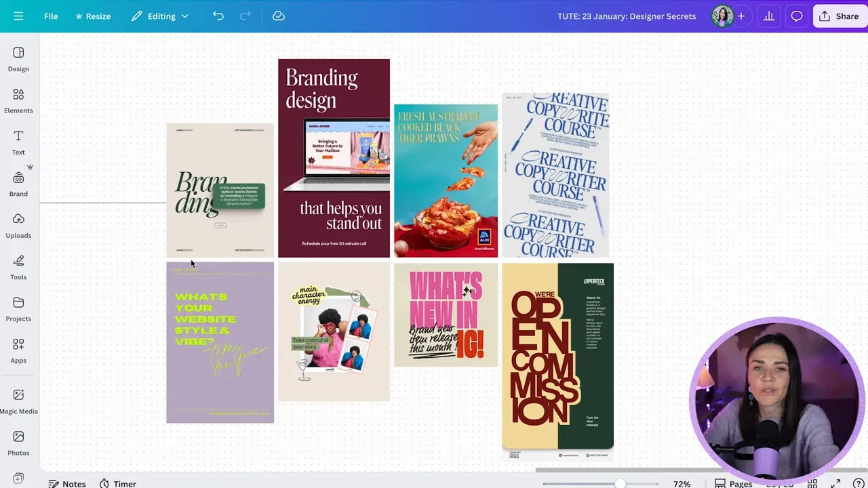Open Magic Media in the sidebar
Image resolution: width=868 pixels, height=488 pixels.
pos(18,403)
